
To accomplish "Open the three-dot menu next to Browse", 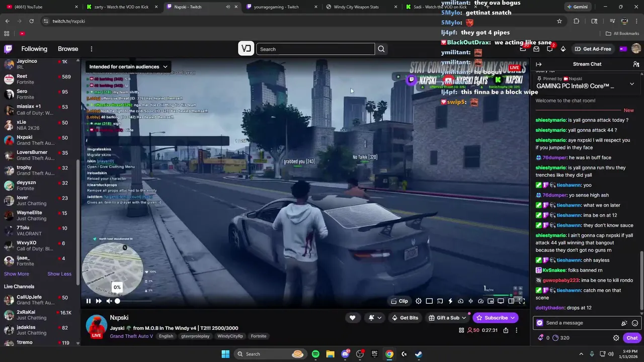I will (92, 49).
